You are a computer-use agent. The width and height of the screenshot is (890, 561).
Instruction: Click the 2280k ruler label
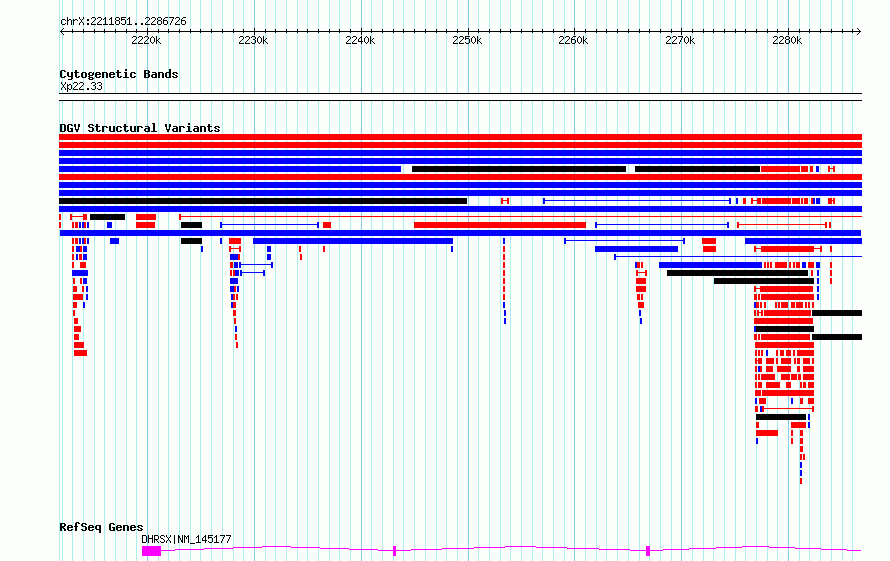click(x=787, y=40)
